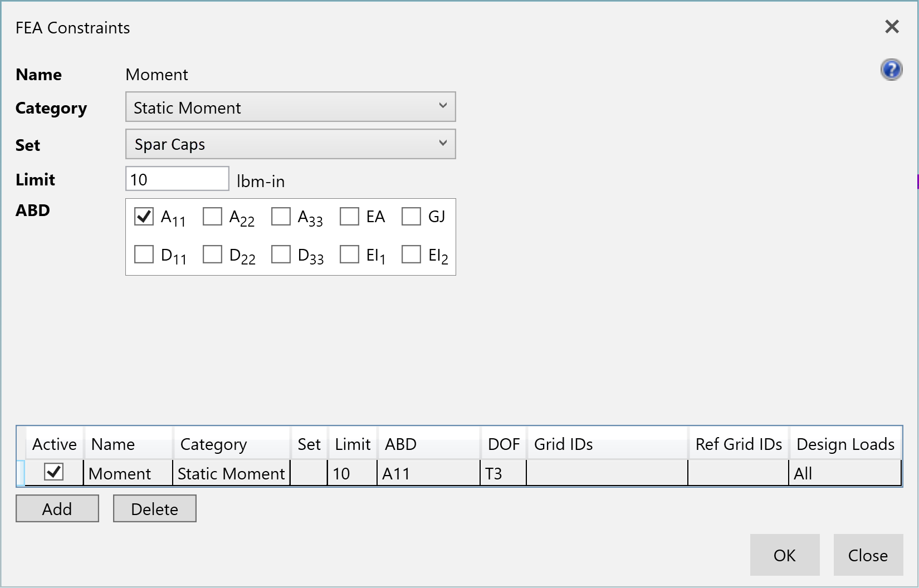Enable the A22 checkbox
919x588 pixels.
click(212, 216)
